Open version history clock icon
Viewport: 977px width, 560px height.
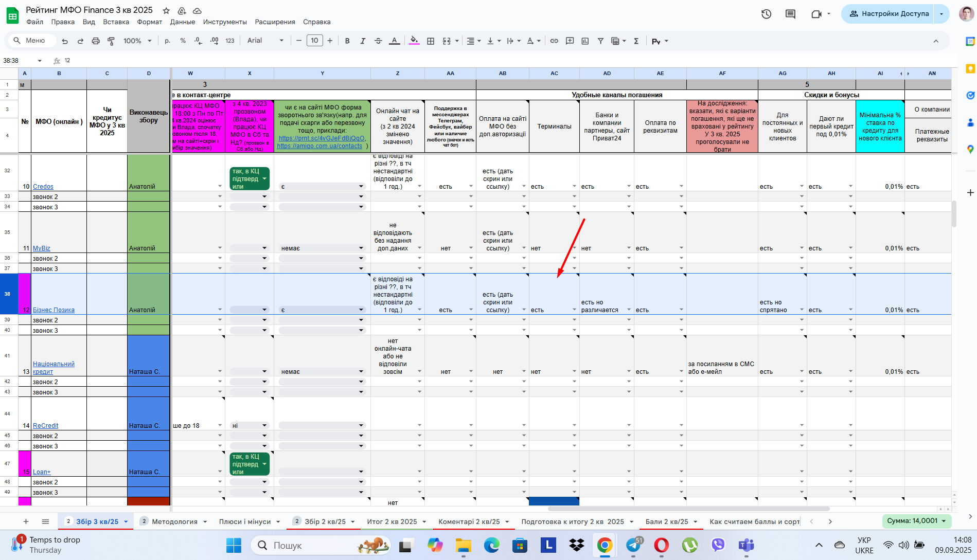767,14
